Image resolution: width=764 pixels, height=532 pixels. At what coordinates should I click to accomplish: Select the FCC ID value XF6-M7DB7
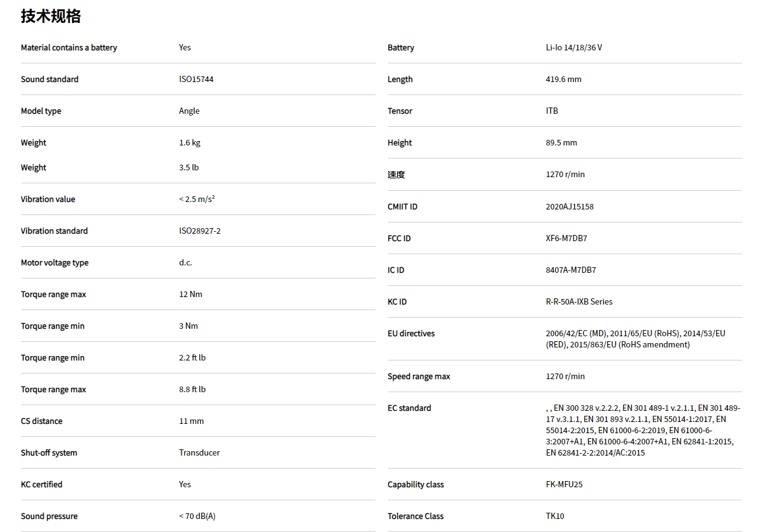566,239
